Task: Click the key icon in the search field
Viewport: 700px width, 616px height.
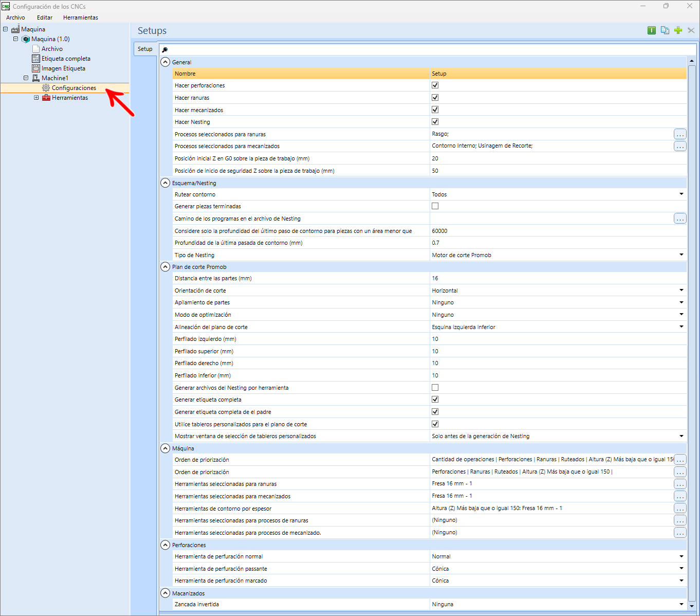Action: 165,49
